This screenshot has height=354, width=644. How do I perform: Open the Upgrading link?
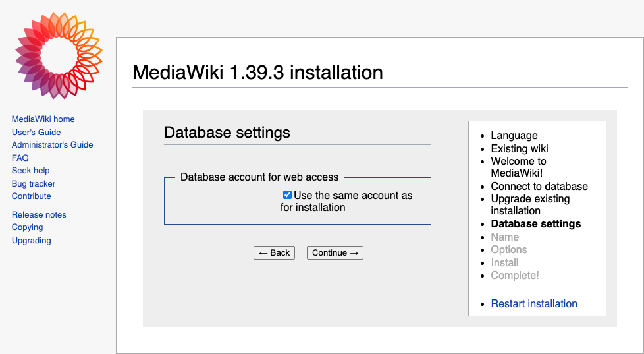click(32, 241)
